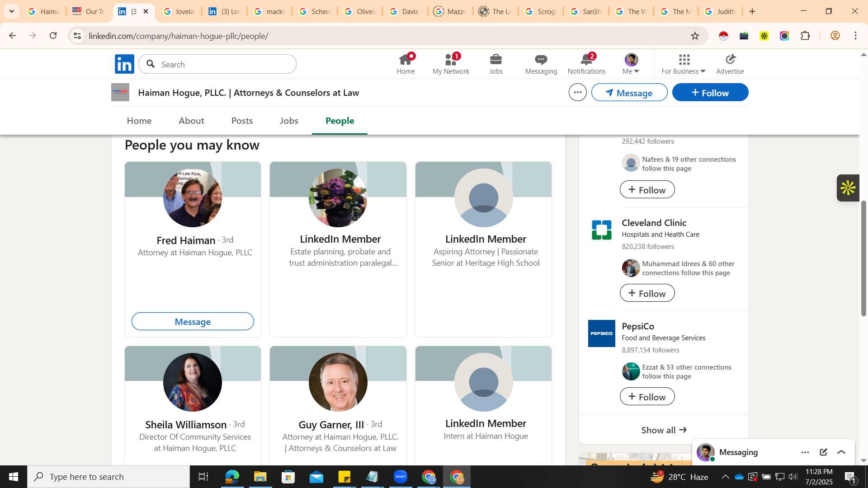This screenshot has height=488, width=868.
Task: Message Fred Haiman
Action: click(x=193, y=321)
